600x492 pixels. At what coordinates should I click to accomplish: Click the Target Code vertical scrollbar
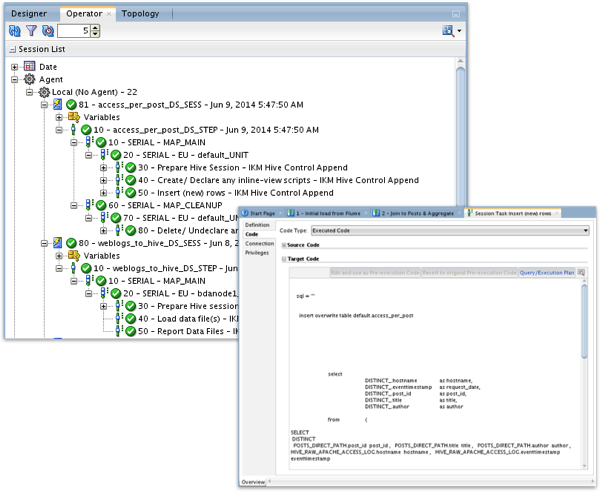tap(584, 321)
